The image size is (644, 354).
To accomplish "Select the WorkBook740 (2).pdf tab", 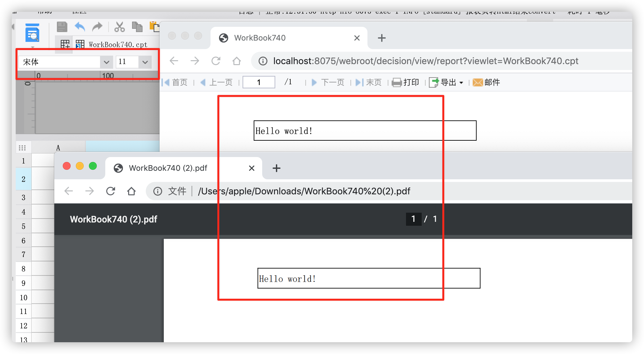I will point(168,168).
